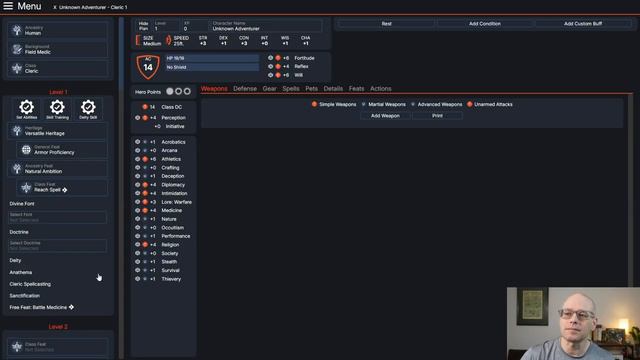Click the Hide Plan button
640x360 pixels.
pos(143,26)
